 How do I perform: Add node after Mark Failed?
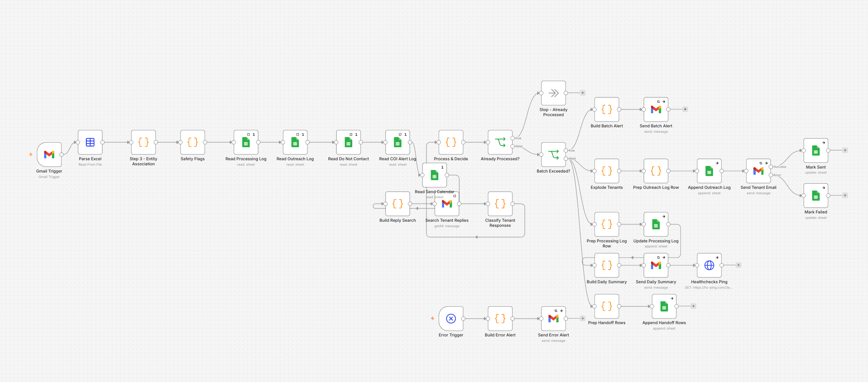coord(845,195)
